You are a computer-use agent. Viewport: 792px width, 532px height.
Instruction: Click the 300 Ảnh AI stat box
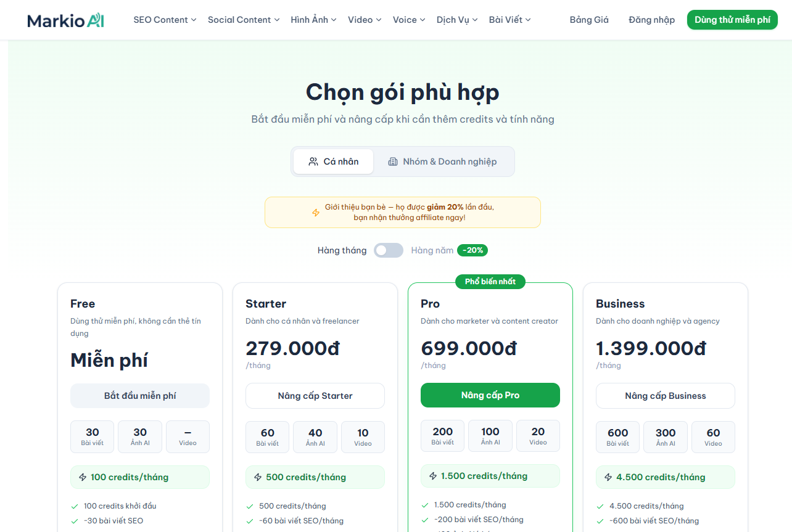pyautogui.click(x=666, y=437)
